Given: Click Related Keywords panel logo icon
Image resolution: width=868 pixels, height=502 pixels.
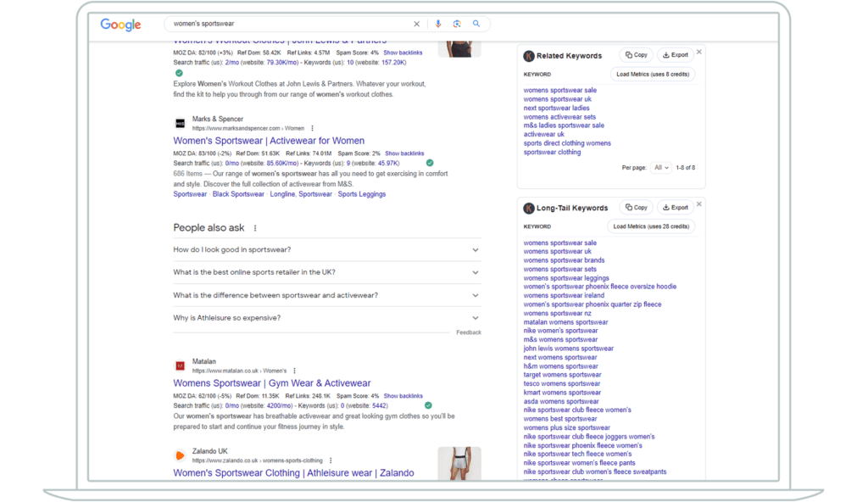Looking at the screenshot, I should (x=529, y=56).
